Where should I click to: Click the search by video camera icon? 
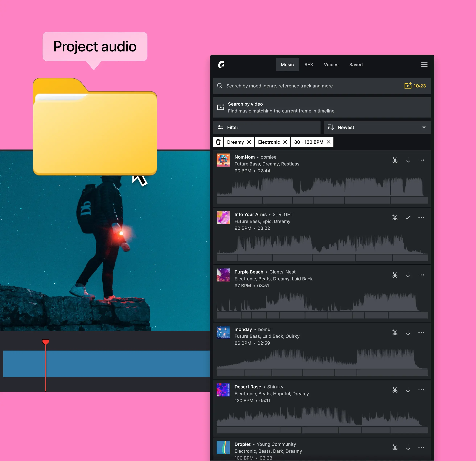coord(221,107)
